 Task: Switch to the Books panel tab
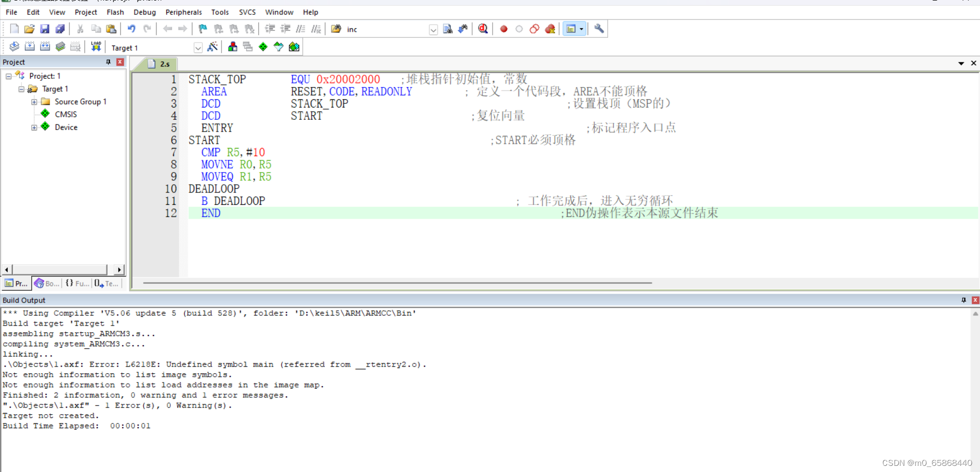pyautogui.click(x=47, y=283)
